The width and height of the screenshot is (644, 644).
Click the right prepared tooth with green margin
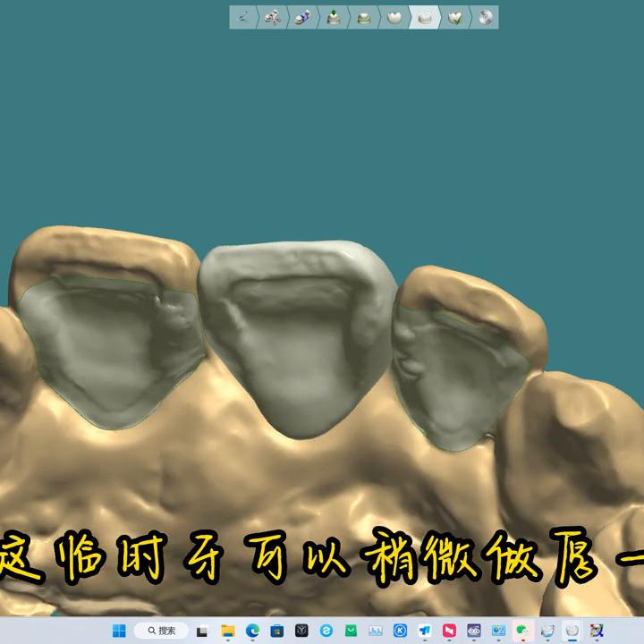tap(458, 380)
